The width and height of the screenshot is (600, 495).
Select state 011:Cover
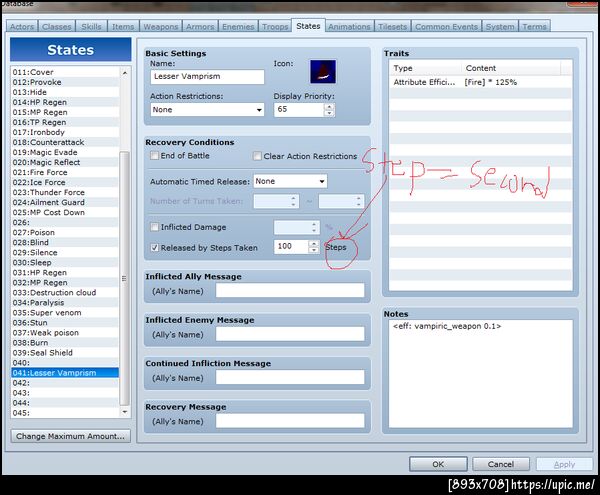click(65, 72)
